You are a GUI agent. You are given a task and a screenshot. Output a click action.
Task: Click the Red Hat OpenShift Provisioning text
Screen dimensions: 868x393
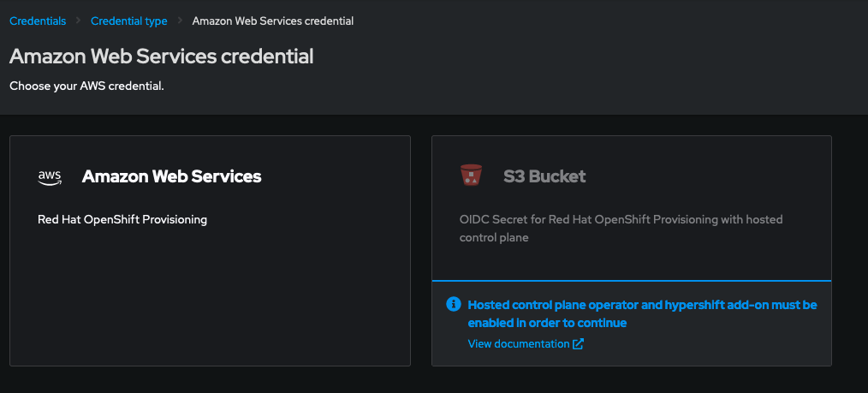[x=122, y=219]
